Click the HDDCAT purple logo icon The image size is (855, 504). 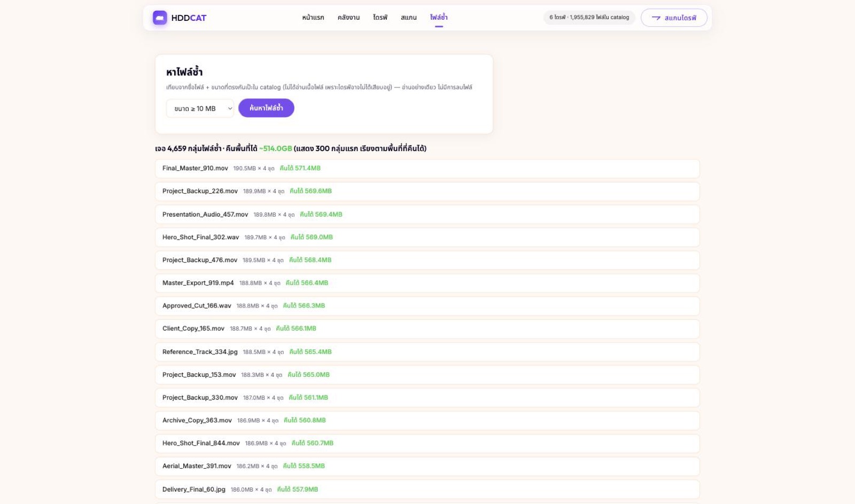tap(160, 18)
